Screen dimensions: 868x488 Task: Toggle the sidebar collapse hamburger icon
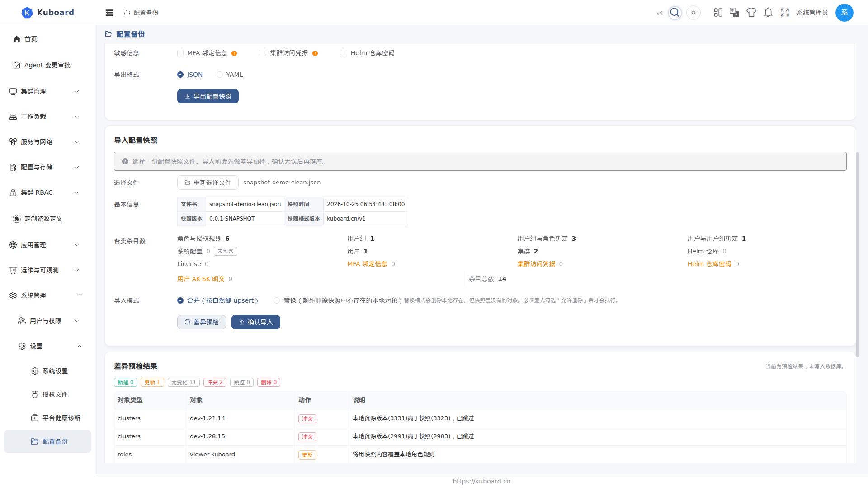coord(109,13)
